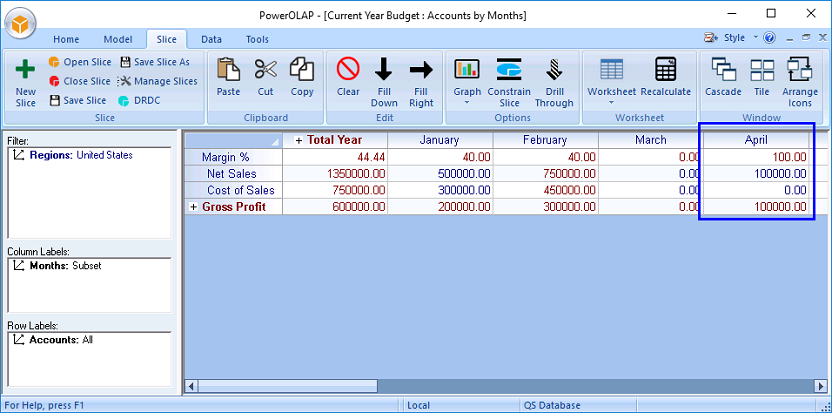832x413 pixels.
Task: Click the March column header
Action: coord(651,140)
